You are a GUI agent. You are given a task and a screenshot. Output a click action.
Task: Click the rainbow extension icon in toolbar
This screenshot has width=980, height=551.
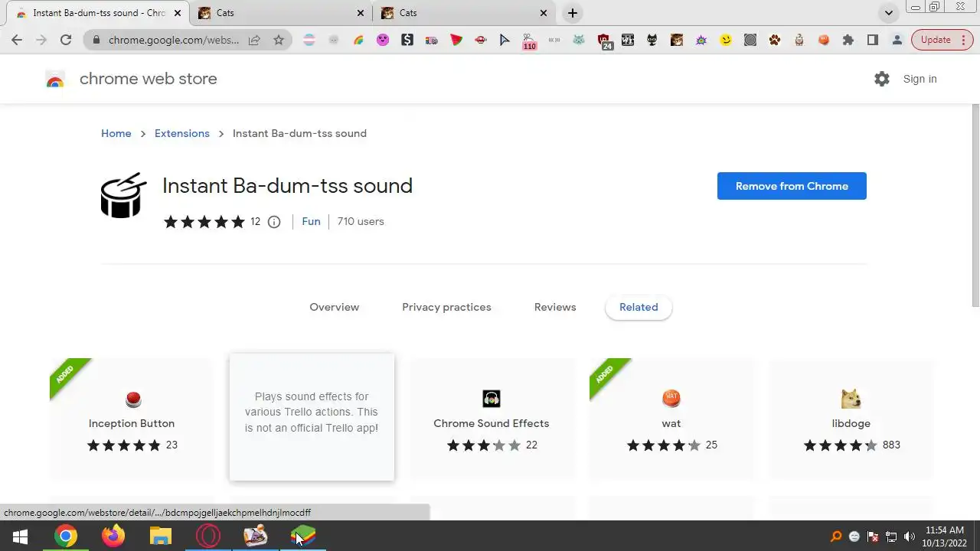coord(358,40)
